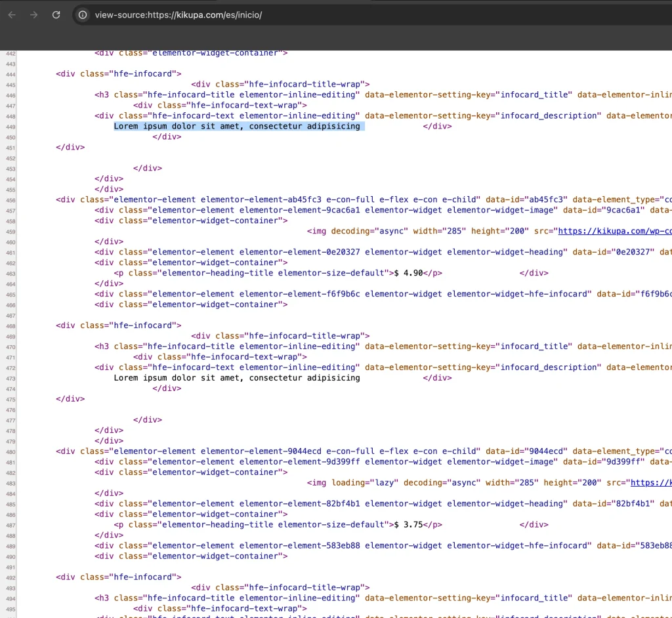
Task: Click the class name elementor-element-9d399ff
Action: (x=300, y=462)
